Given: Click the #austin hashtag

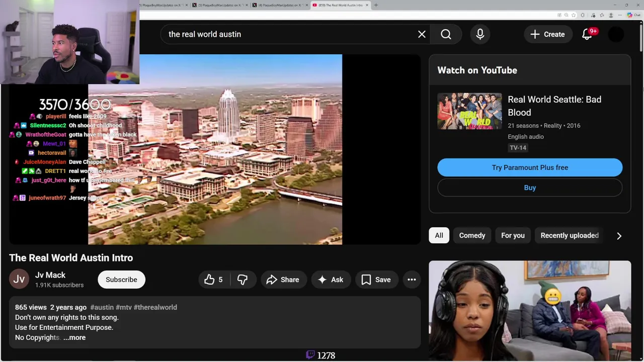Looking at the screenshot, I should [x=102, y=307].
